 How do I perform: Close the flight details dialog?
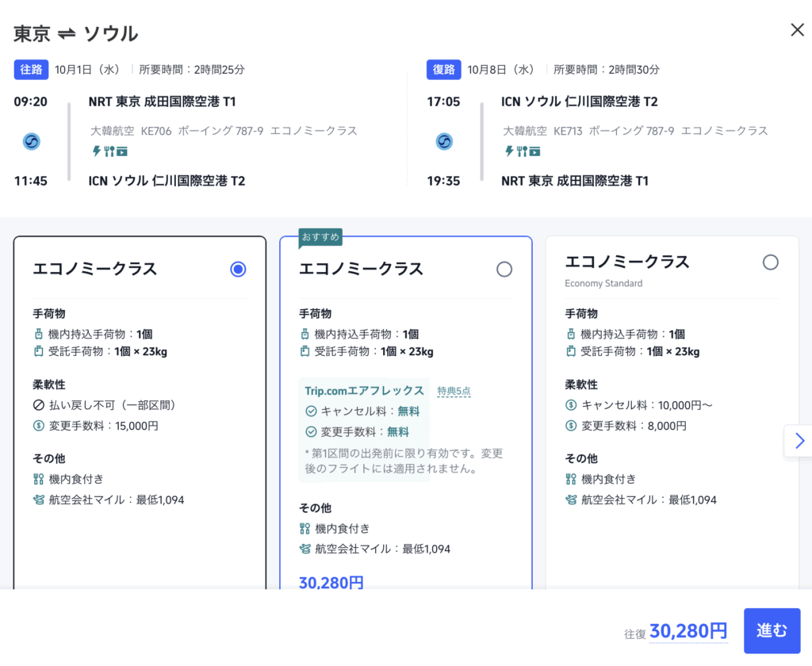[797, 30]
